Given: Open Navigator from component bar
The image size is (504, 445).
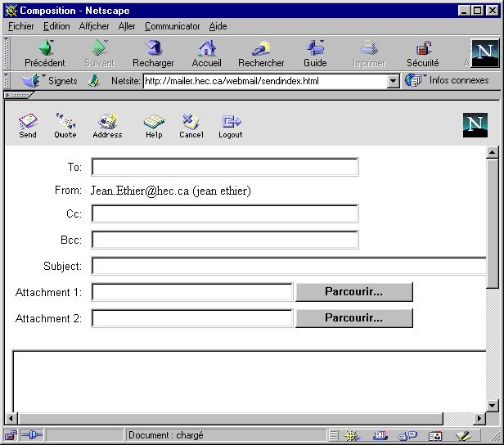Looking at the screenshot, I should coord(351,436).
